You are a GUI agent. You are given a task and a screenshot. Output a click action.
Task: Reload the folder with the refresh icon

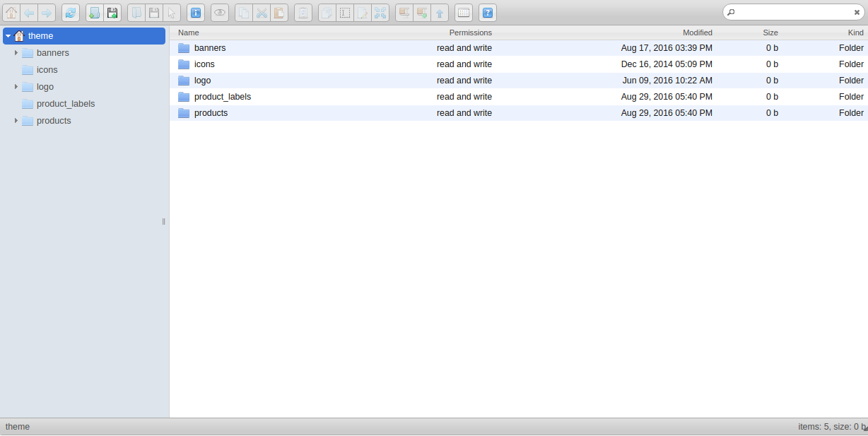(71, 13)
